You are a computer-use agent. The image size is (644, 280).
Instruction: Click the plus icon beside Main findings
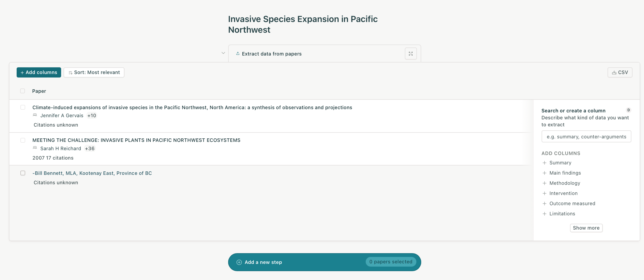pyautogui.click(x=544, y=173)
